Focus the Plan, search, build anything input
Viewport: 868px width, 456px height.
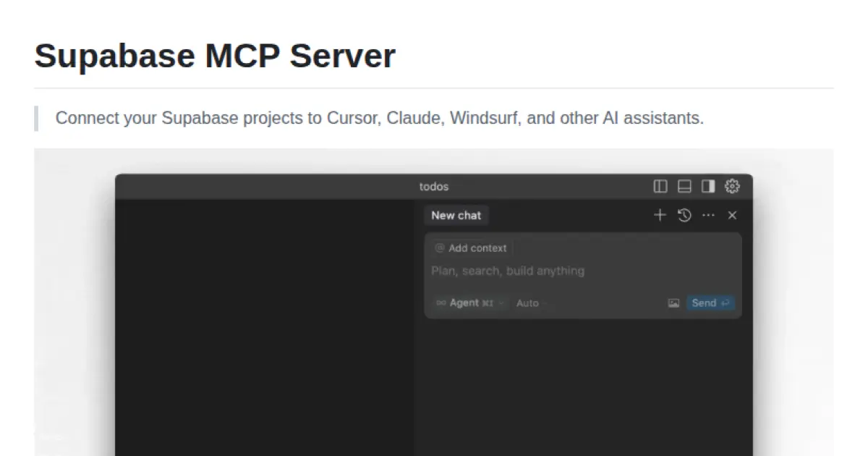(508, 271)
